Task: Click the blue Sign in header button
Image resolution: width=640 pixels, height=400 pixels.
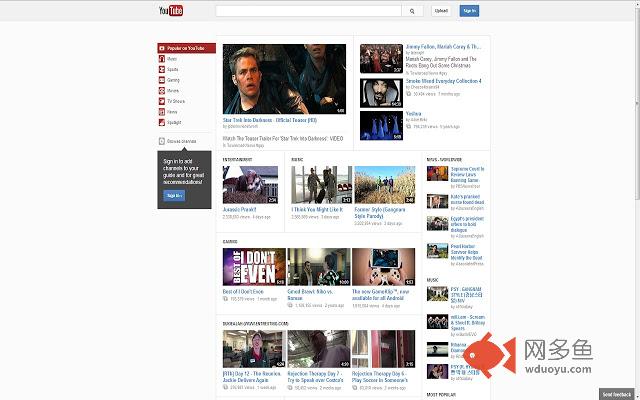Action: click(x=469, y=11)
